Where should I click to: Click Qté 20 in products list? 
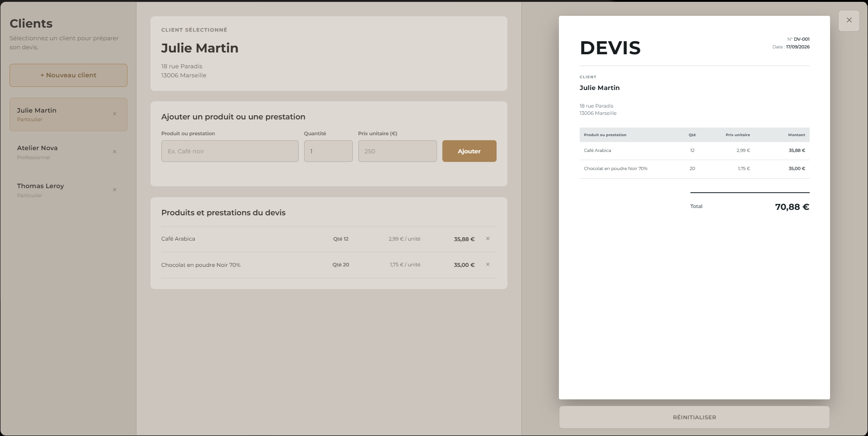point(341,265)
